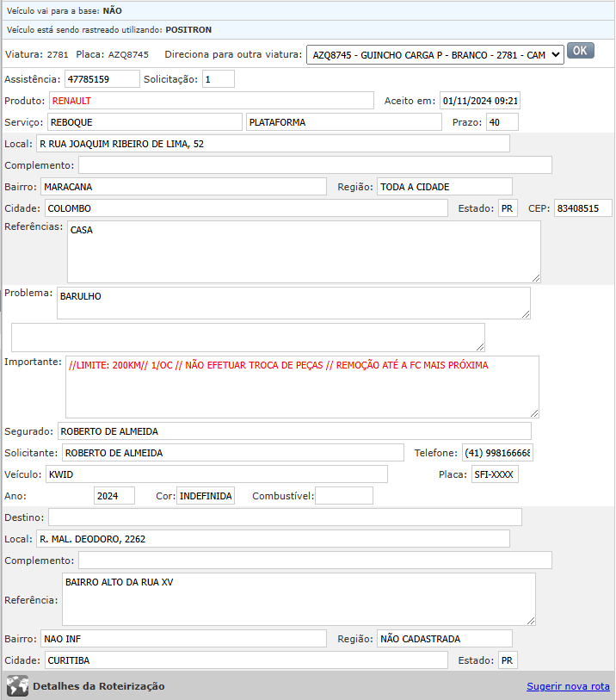Click the CEP field 83408515

tap(583, 208)
